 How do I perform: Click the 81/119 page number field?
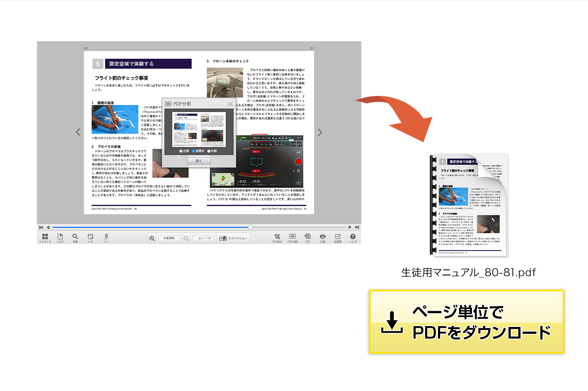pyautogui.click(x=203, y=238)
